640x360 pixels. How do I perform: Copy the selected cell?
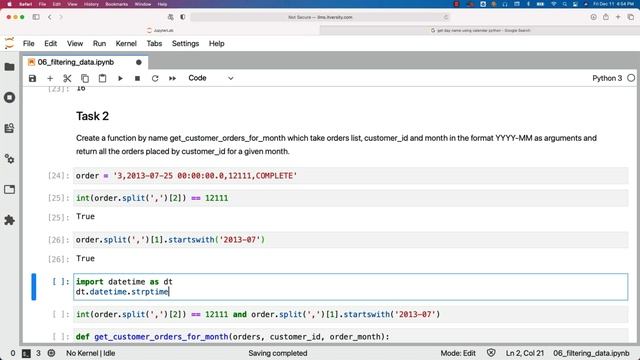[85, 78]
